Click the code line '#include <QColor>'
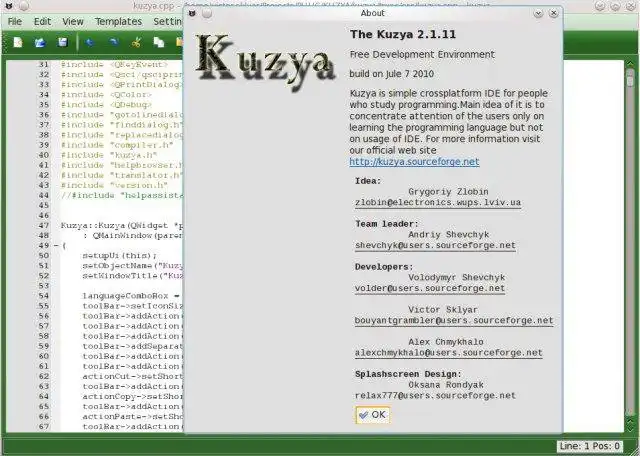 106,95
